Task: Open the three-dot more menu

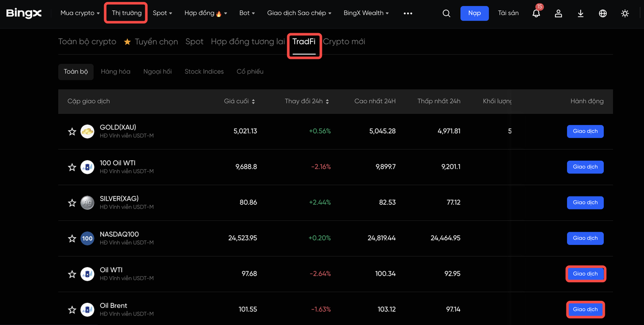Action: click(x=408, y=14)
